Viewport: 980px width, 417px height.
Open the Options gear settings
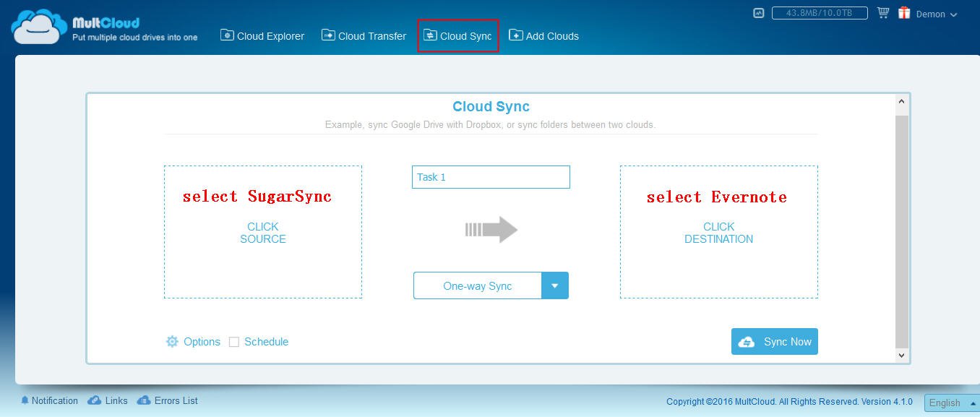coord(193,342)
